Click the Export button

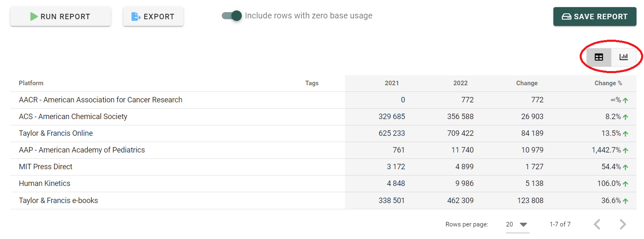[x=153, y=17]
